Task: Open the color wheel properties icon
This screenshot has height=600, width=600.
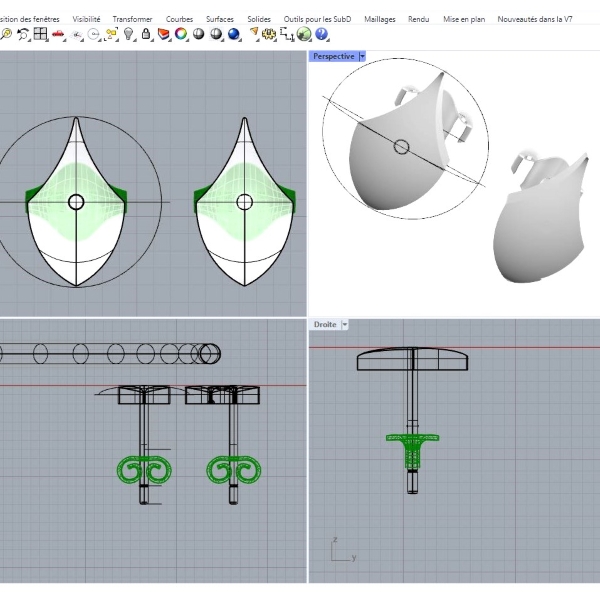Action: [x=180, y=34]
